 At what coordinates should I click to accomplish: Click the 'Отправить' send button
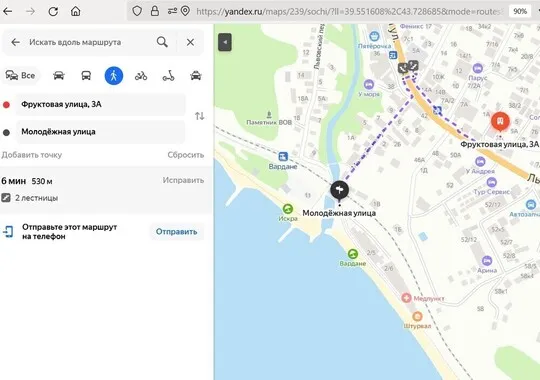pos(176,232)
